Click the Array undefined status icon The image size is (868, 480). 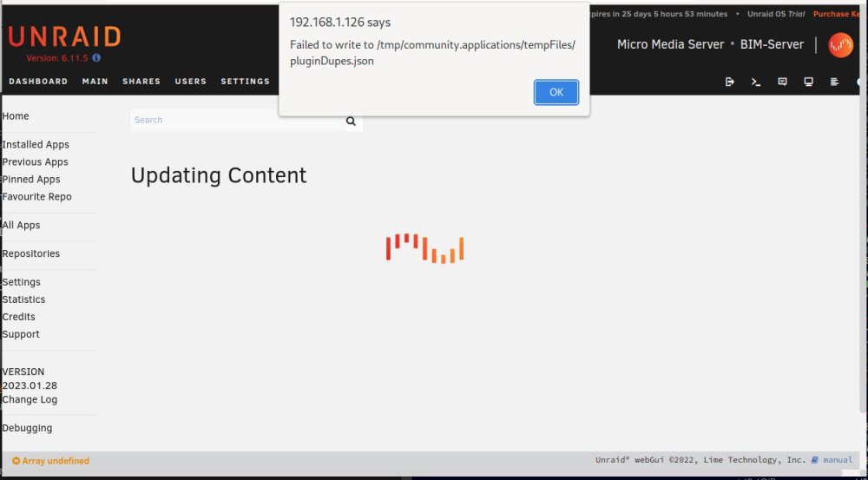click(x=16, y=461)
